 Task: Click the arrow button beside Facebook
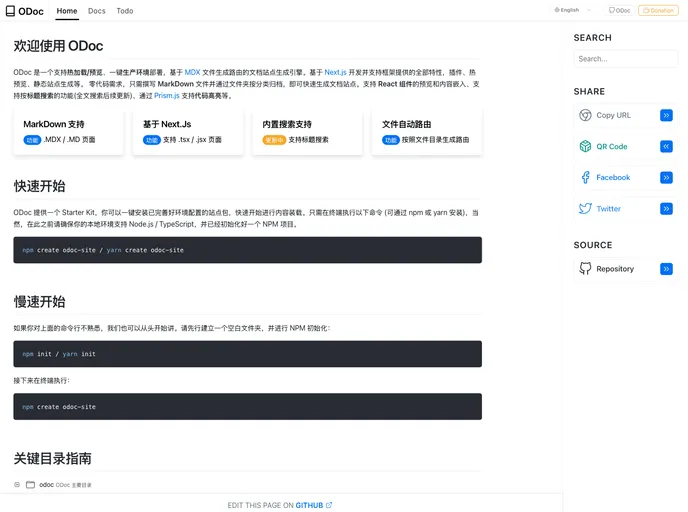(x=666, y=177)
